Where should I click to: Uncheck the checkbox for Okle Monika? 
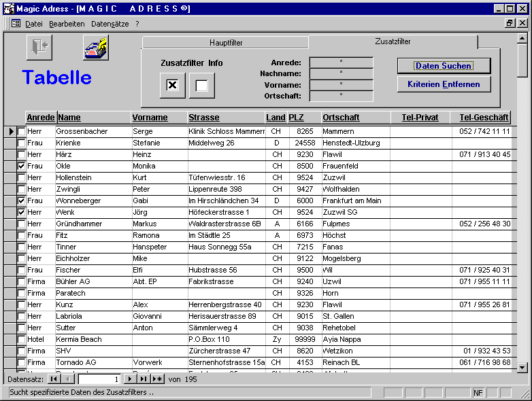pyautogui.click(x=22, y=166)
